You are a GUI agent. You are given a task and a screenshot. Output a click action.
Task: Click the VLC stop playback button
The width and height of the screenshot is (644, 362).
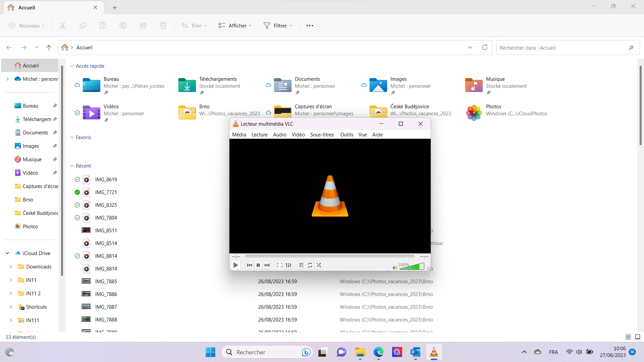pos(258,265)
